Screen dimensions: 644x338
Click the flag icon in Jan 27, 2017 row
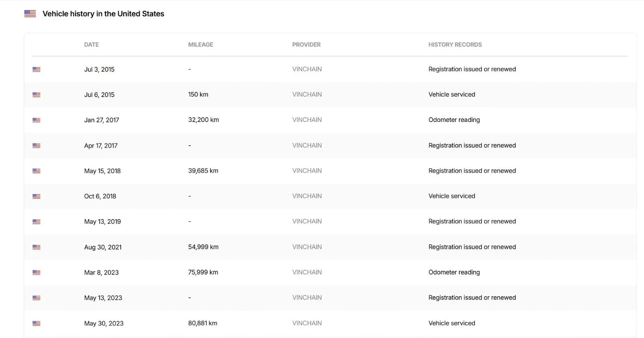click(x=37, y=120)
